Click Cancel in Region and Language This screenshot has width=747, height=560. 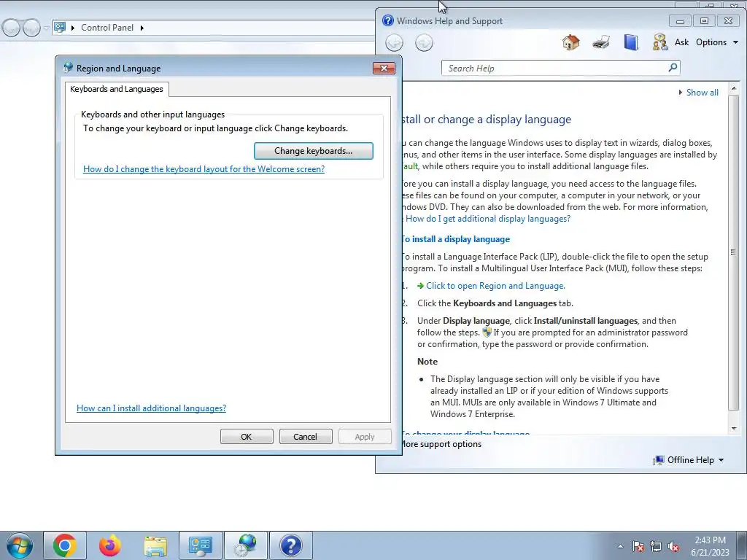coord(306,437)
